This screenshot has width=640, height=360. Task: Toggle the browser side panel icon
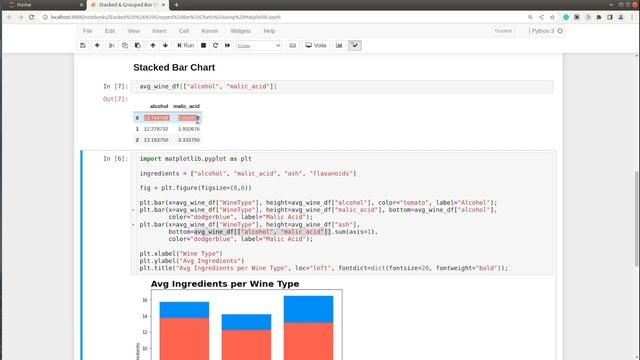pyautogui.click(x=610, y=17)
